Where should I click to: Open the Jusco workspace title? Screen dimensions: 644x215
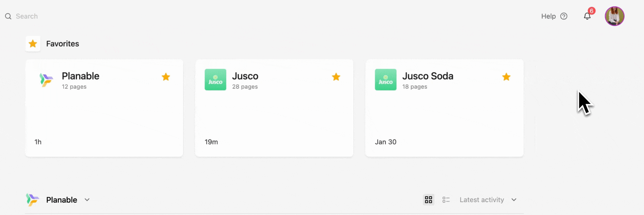coord(245,76)
